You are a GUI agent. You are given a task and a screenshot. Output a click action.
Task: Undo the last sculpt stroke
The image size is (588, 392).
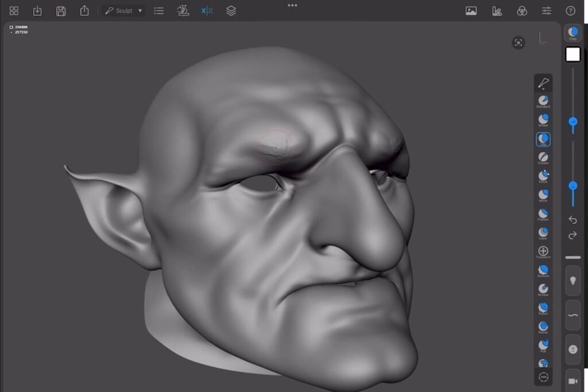point(572,220)
